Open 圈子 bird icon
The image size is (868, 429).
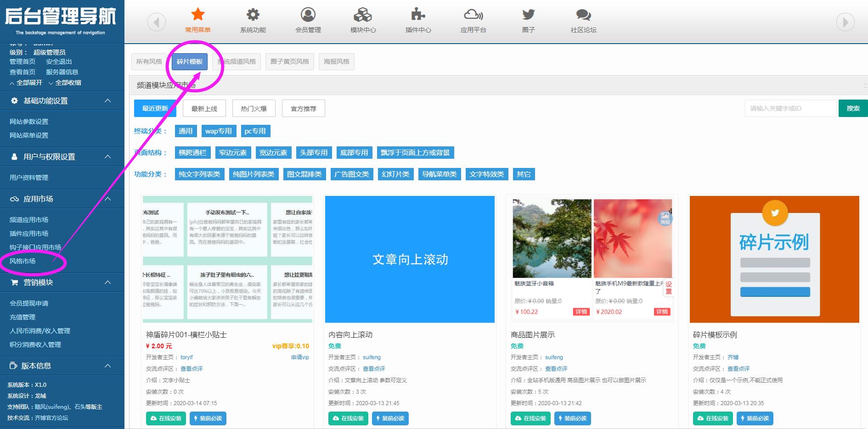click(x=528, y=15)
